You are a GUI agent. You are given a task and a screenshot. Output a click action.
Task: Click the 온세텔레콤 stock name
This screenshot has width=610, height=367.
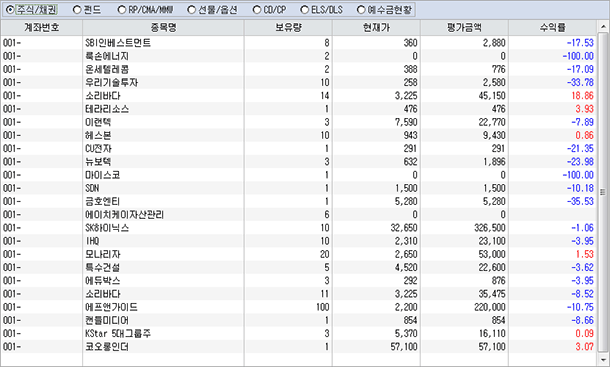click(107, 69)
